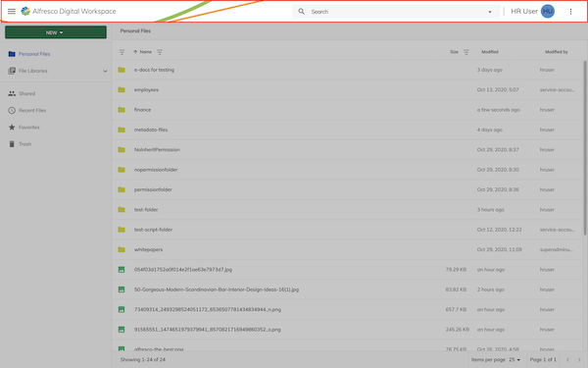Select file starting with 73409314_2493298524051172
This screenshot has width=588, height=368.
(x=208, y=309)
